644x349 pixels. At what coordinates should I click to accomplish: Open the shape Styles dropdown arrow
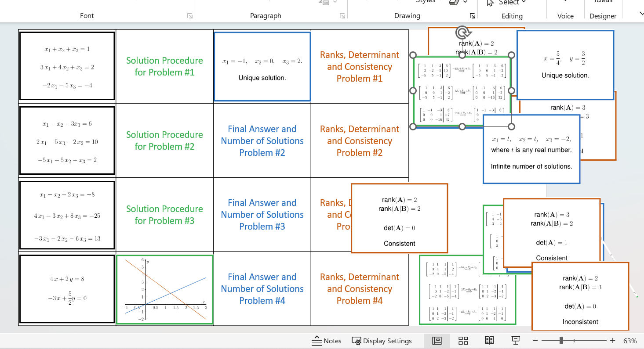pos(465,2)
